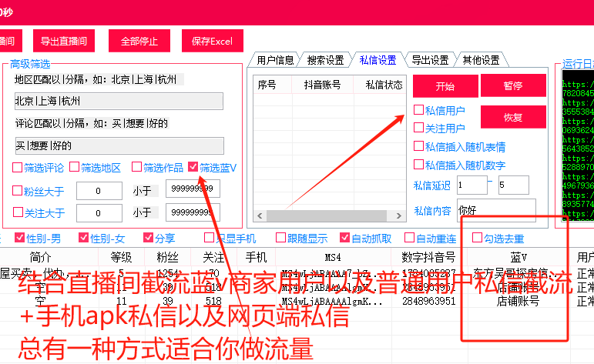Enable 私信插入随机表情 option
594x364 pixels.
coord(419,146)
